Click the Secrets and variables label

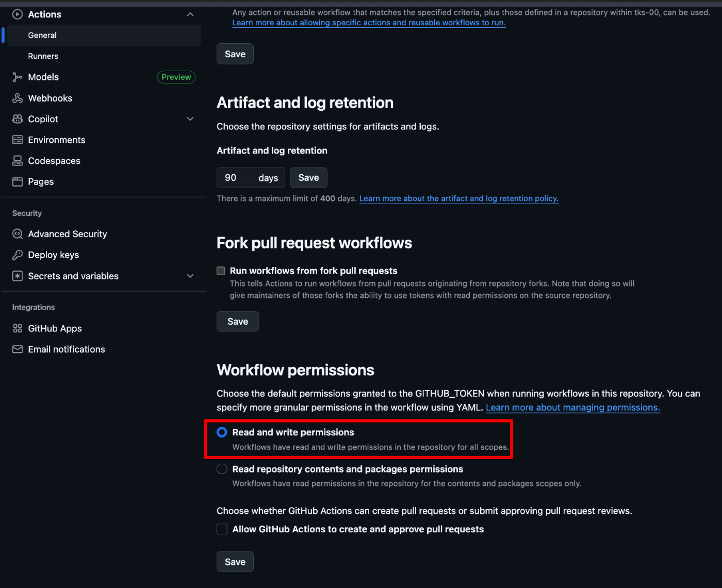click(x=73, y=276)
